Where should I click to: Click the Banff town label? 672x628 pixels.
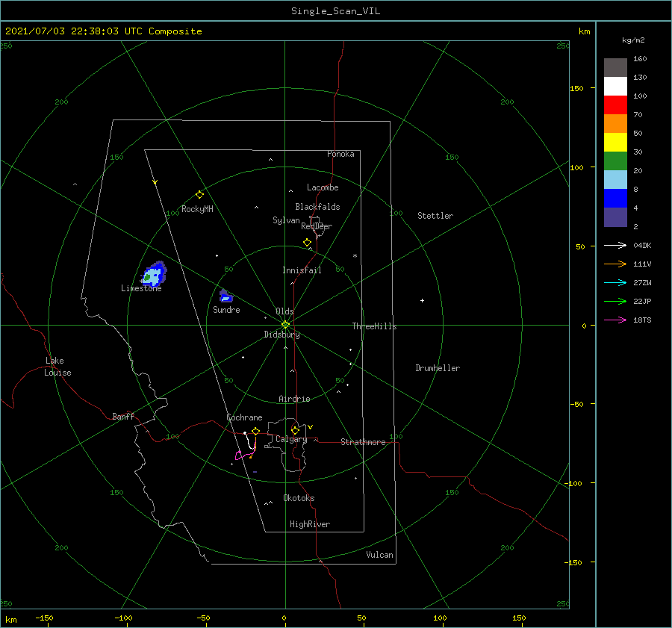[123, 416]
